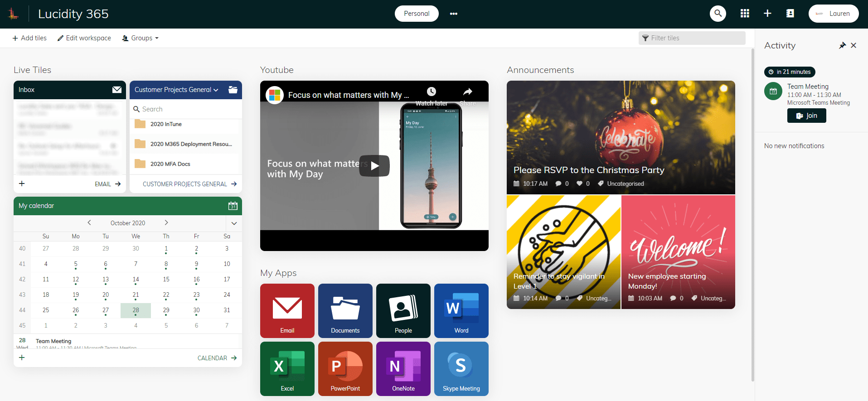Launch the PowerPoint app tile
The image size is (868, 401).
click(x=345, y=368)
